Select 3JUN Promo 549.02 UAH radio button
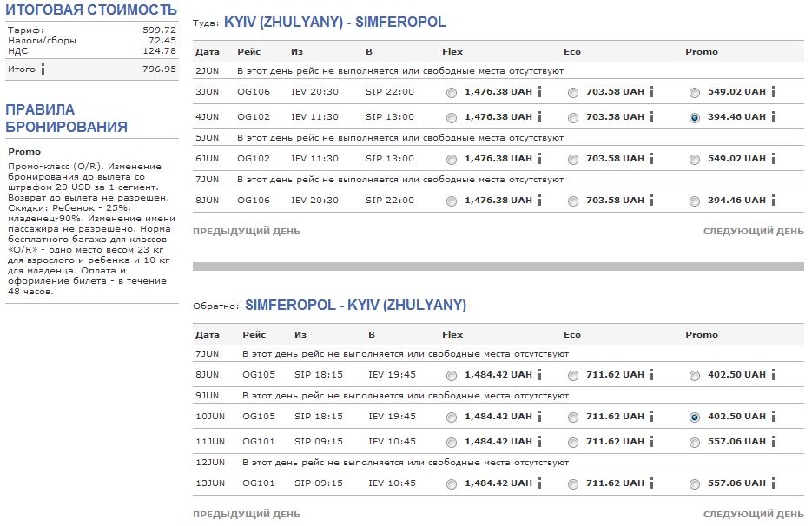Image resolution: width=812 pixels, height=526 pixels. coord(695,93)
